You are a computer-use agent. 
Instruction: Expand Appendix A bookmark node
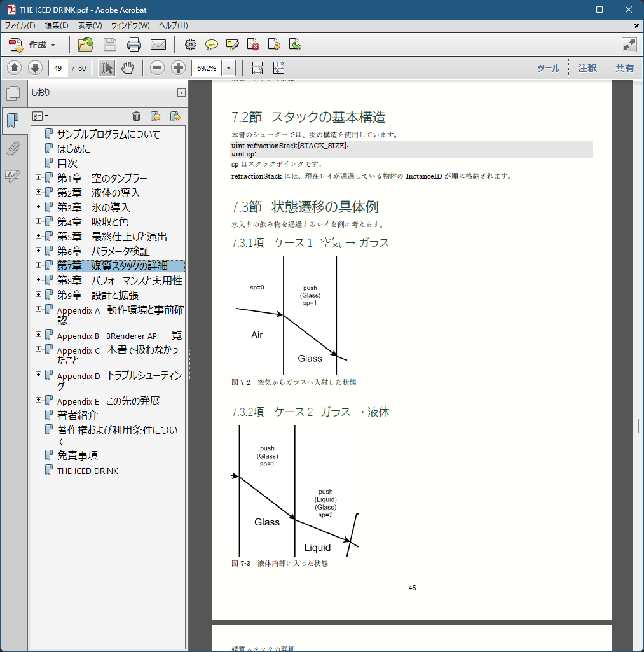coord(39,309)
